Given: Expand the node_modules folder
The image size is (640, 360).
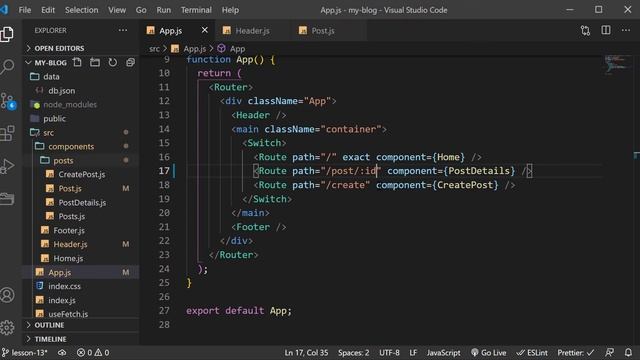Looking at the screenshot, I should click(70, 104).
